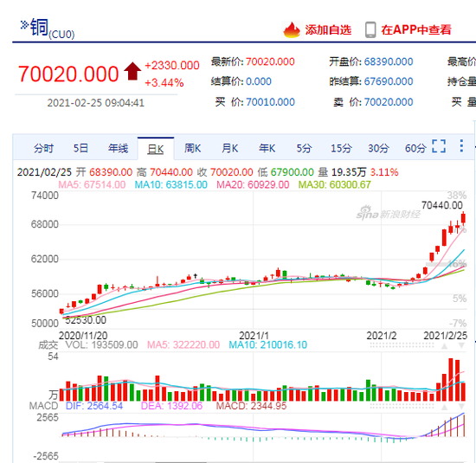
Task: Click the flame icon beside 添加自选
Action: coord(292,29)
